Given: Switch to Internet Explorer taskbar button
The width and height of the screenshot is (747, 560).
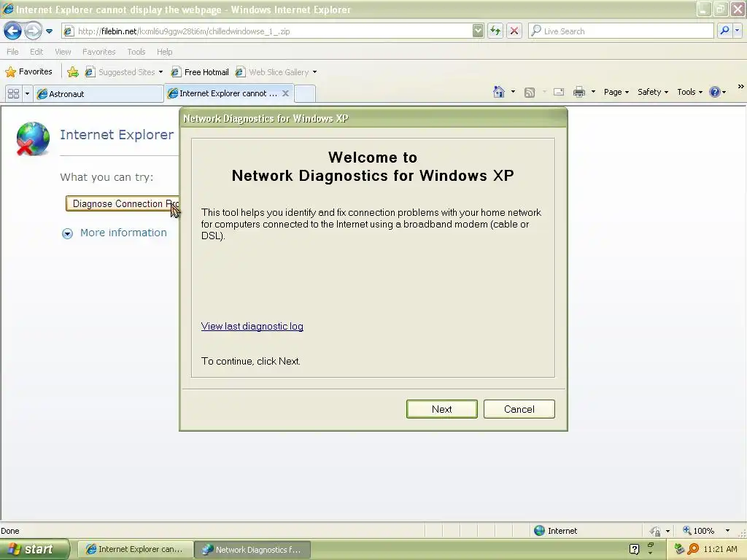Looking at the screenshot, I should pos(135,550).
